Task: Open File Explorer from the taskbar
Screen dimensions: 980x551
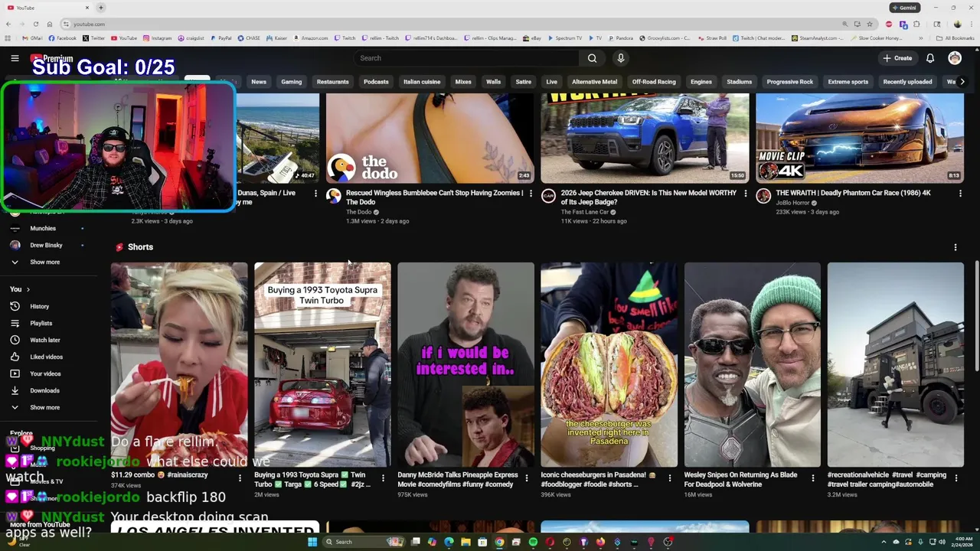Action: pos(465,542)
